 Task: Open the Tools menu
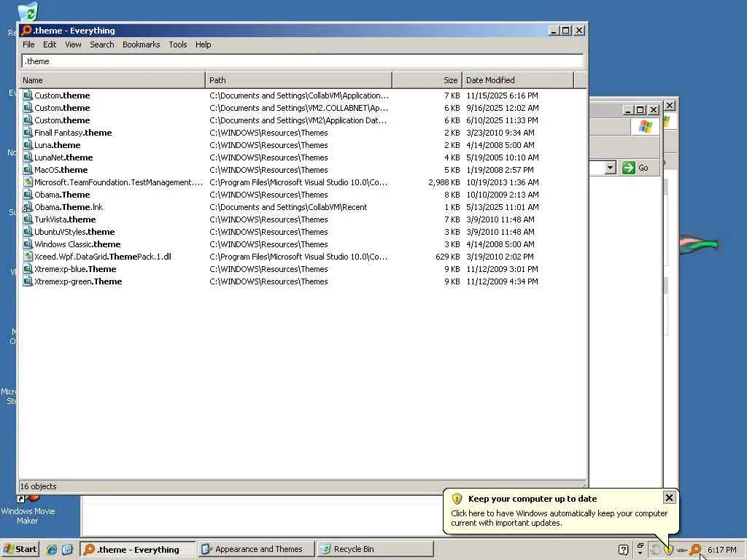click(178, 44)
